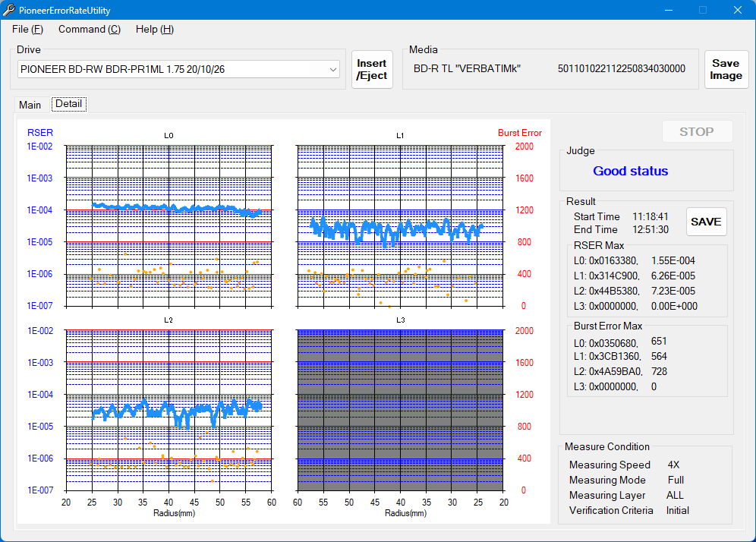Open the Command menu
756x542 pixels.
tap(89, 29)
